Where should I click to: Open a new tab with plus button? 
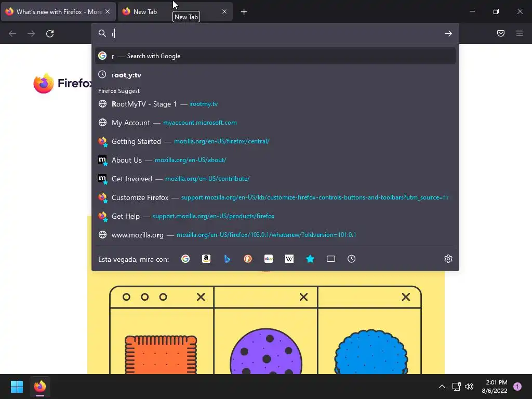[x=244, y=12]
